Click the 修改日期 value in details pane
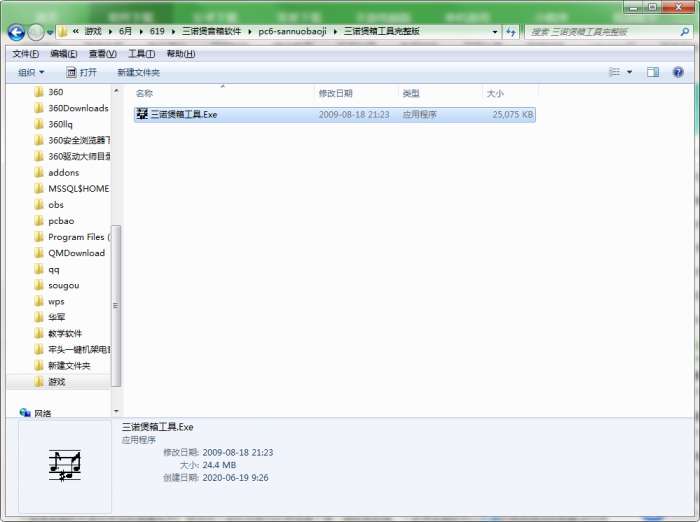Viewport: 700px width, 522px height. (x=238, y=452)
